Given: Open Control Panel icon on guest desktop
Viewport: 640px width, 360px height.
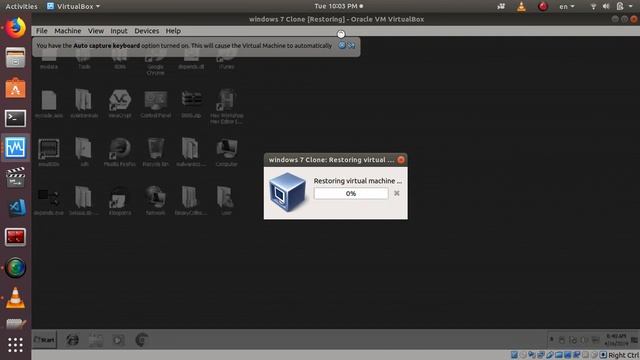Looking at the screenshot, I should coord(156,104).
